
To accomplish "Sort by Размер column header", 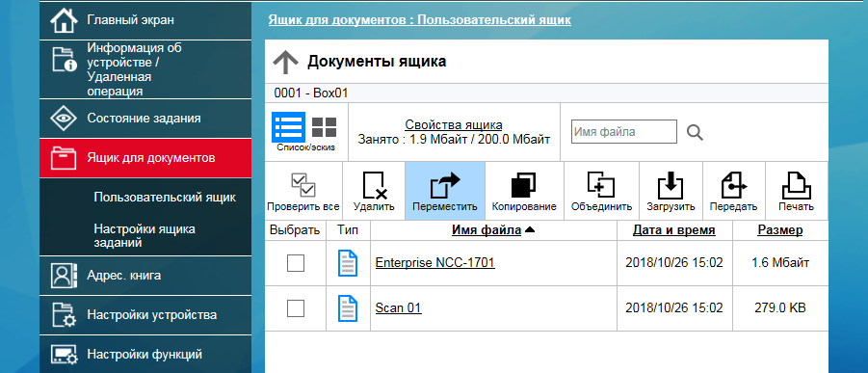I will click(780, 230).
